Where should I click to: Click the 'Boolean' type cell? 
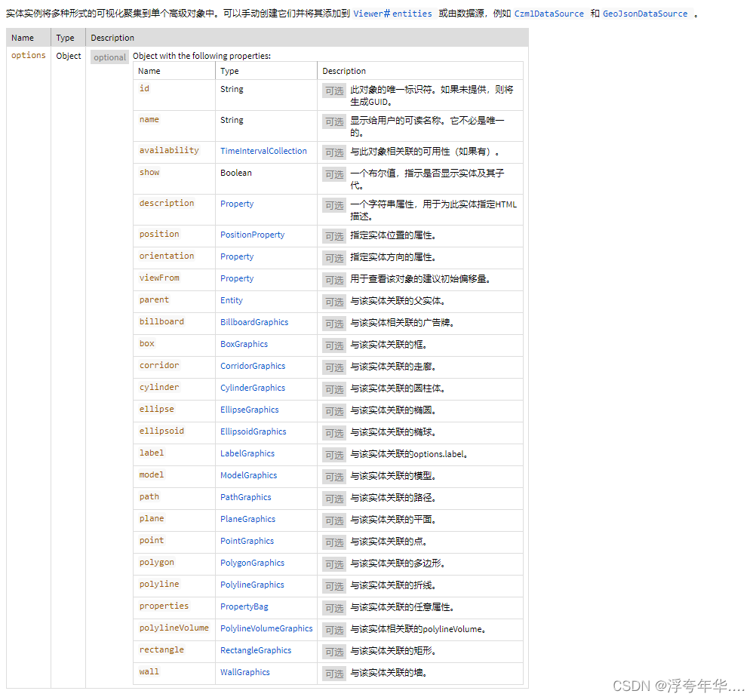coord(235,173)
